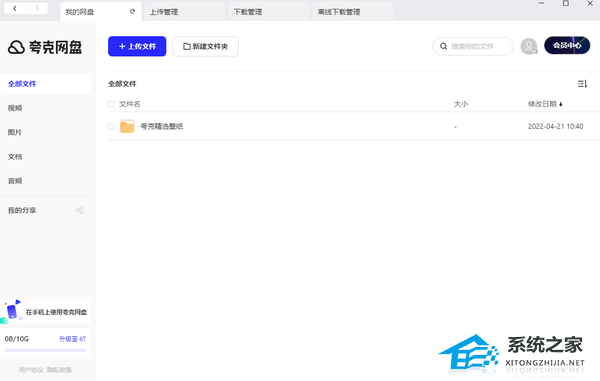Open 隐私政策 link
This screenshot has width=600, height=381.
click(59, 370)
